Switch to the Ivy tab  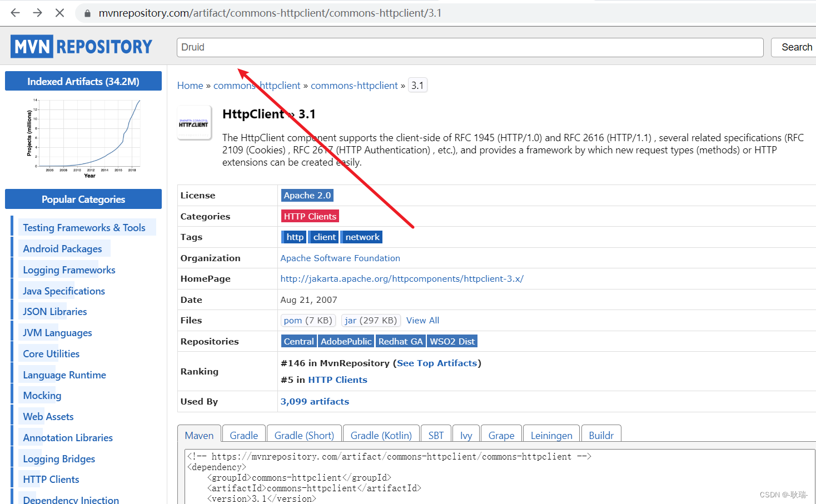click(x=466, y=435)
